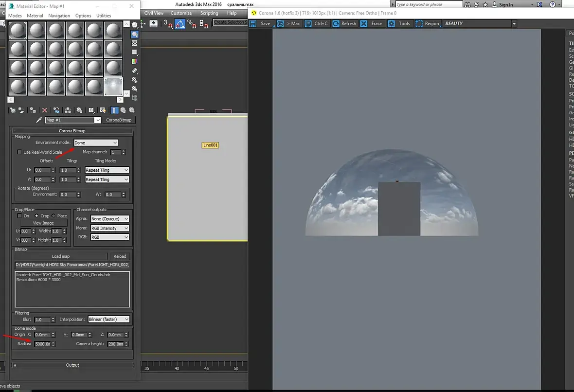Select the sky HDRI material sample slot
Viewport: 574px width, 392px height.
click(113, 87)
